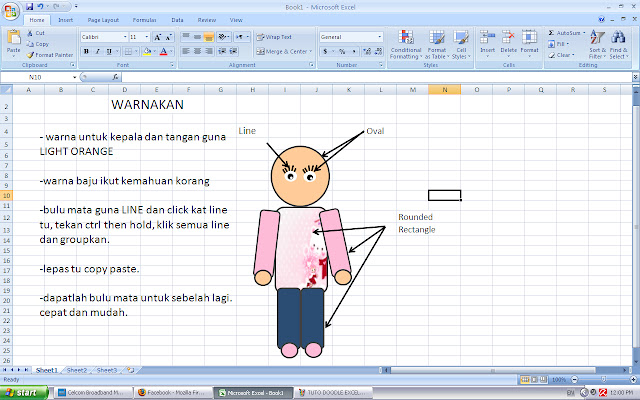
Task: Delete cells button
Action: click(x=509, y=43)
